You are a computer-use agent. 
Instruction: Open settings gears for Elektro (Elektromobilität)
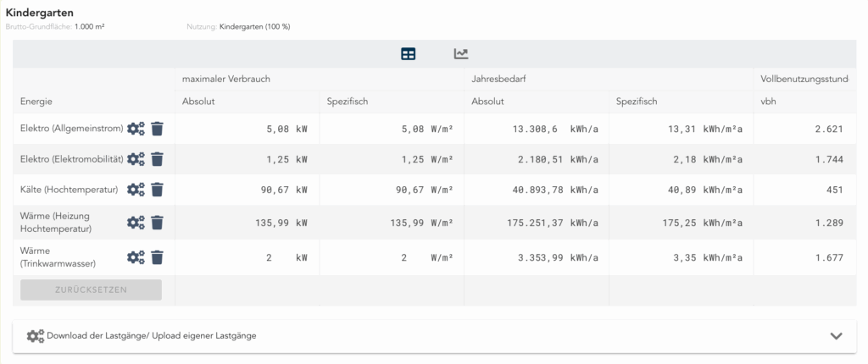pyautogui.click(x=136, y=159)
